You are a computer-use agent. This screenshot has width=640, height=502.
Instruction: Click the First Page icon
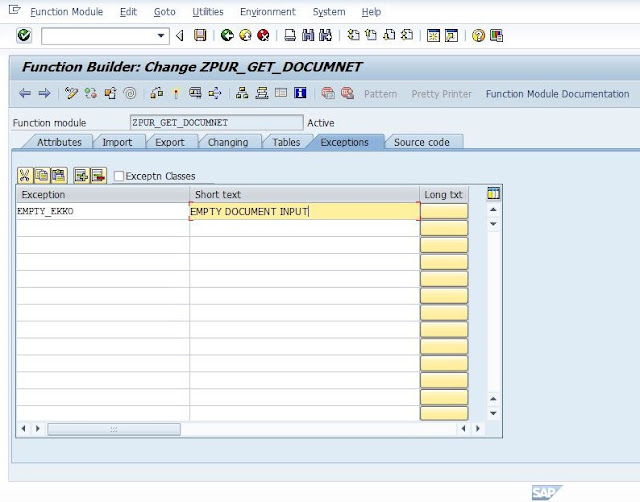(x=353, y=36)
